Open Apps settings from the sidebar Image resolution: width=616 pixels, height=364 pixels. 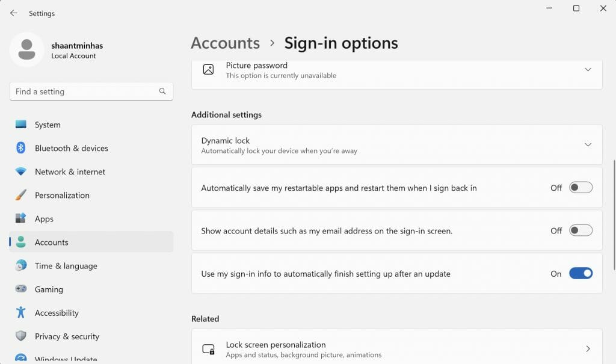pos(44,218)
